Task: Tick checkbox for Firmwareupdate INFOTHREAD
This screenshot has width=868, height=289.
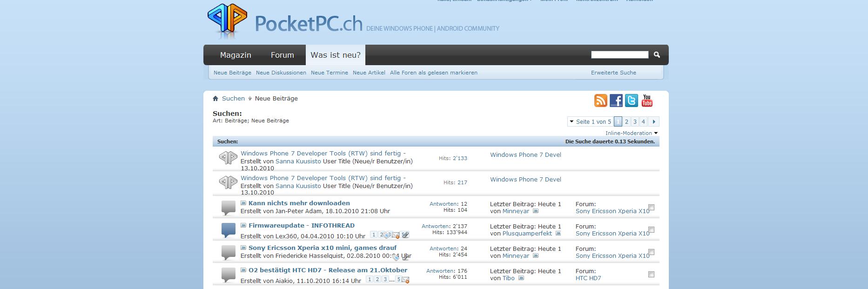Action: click(x=651, y=230)
